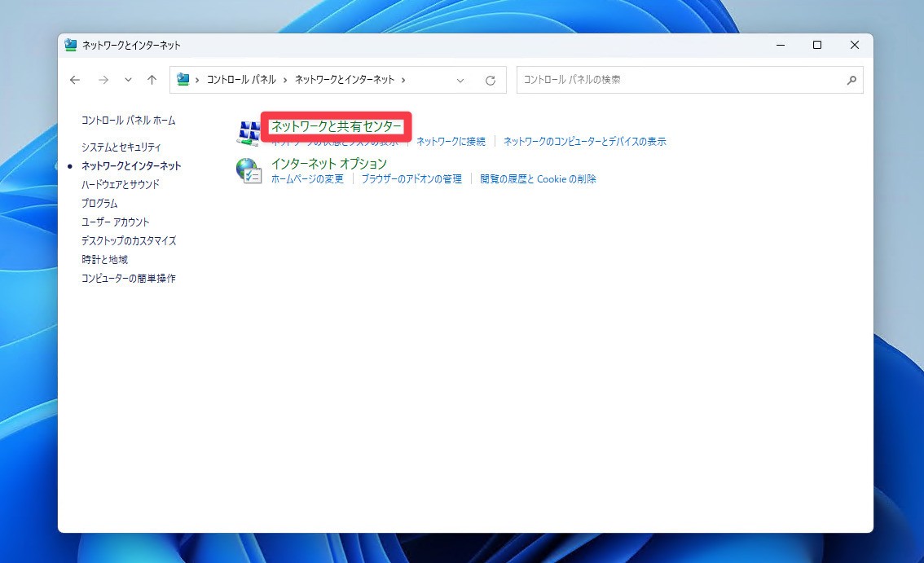Go back with the back arrow
Screen dimensions: 924x563
75,80
